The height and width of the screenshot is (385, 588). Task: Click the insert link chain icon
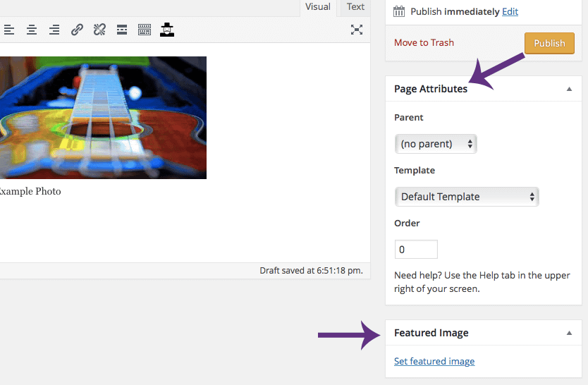click(77, 30)
